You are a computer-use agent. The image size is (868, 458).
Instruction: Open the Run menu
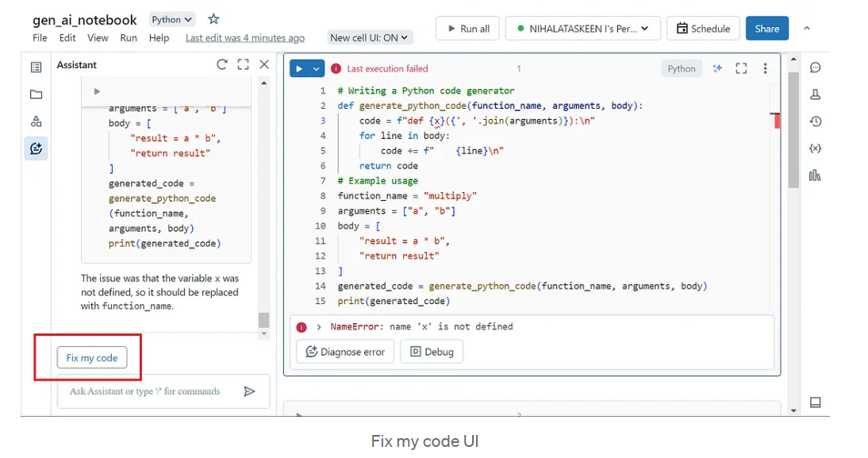[129, 37]
